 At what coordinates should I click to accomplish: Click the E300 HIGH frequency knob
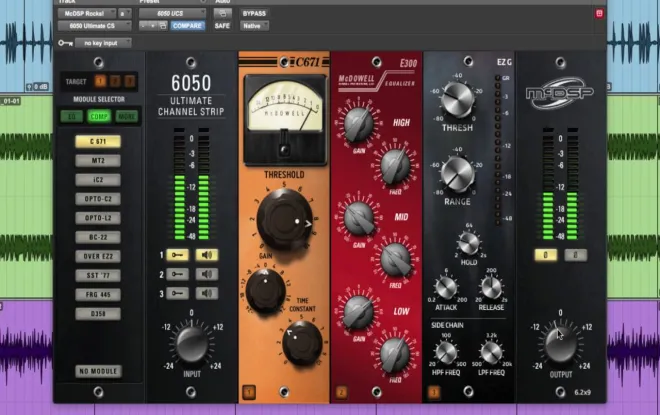coord(395,166)
